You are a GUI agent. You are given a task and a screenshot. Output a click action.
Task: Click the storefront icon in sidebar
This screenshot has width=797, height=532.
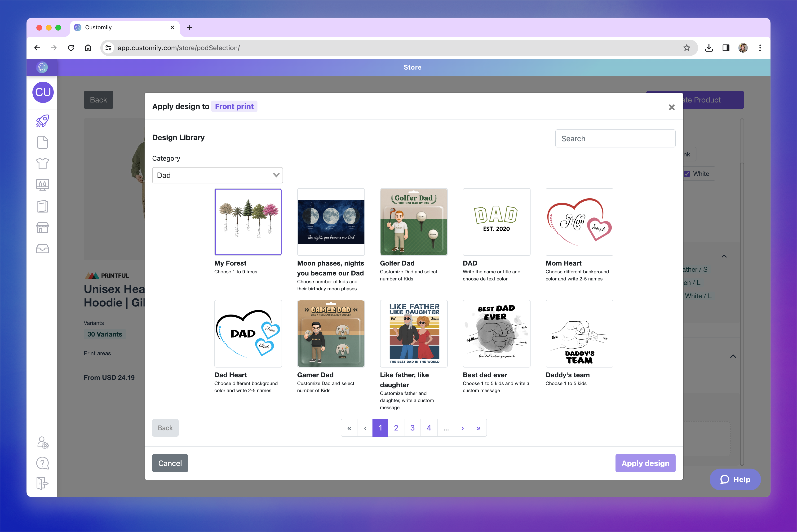tap(42, 227)
